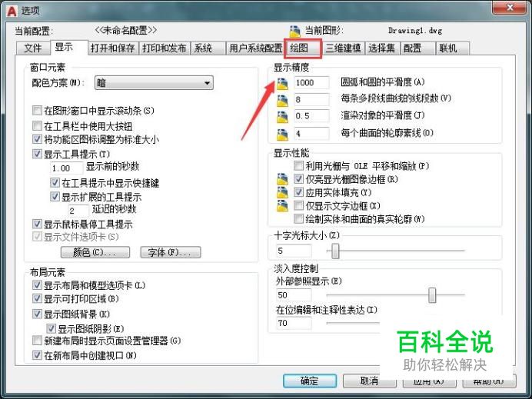
Task: Uncheck 显示图纸背景 checkbox
Action: click(x=37, y=314)
